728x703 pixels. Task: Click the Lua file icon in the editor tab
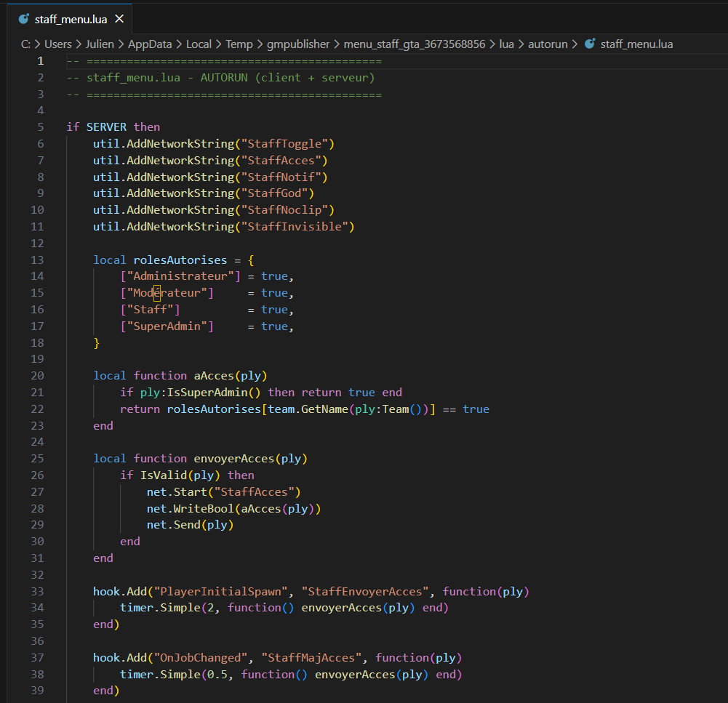tap(23, 19)
